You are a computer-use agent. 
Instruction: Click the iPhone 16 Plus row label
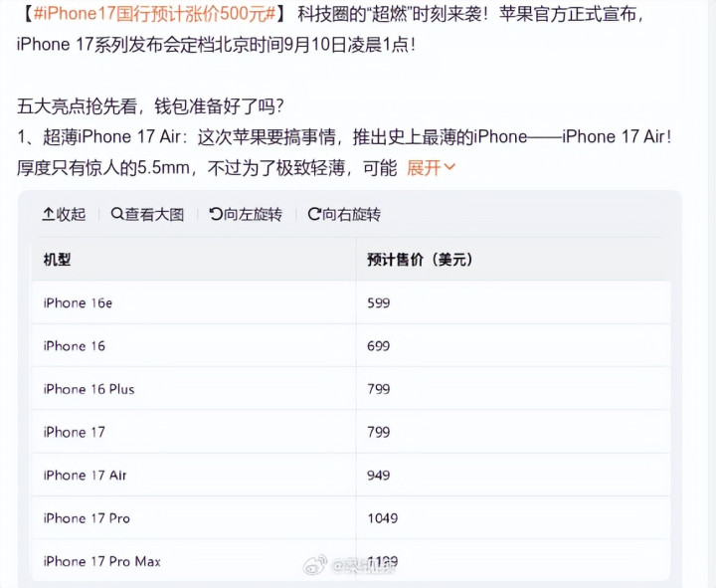[x=89, y=389]
